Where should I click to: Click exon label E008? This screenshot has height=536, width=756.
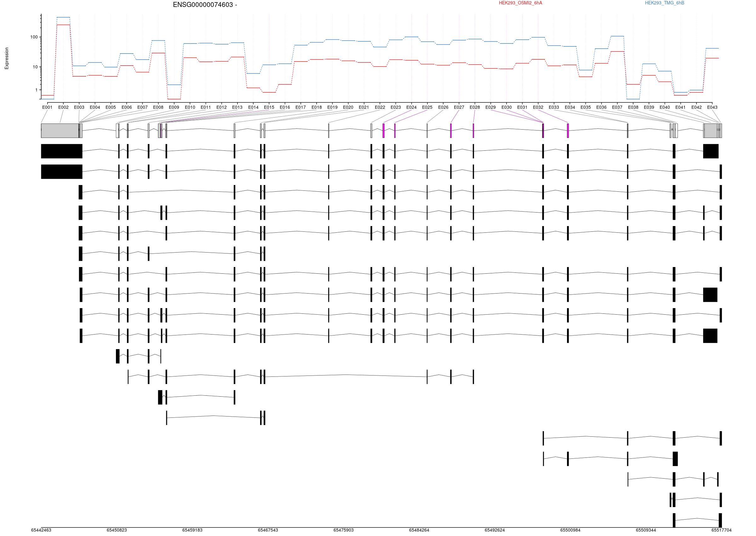pos(158,107)
